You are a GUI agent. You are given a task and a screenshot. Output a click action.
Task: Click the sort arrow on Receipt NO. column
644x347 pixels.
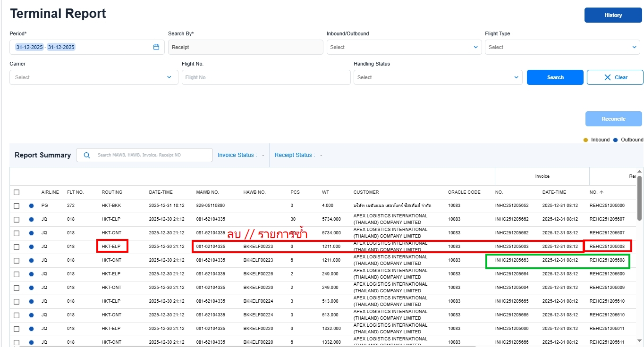(602, 192)
